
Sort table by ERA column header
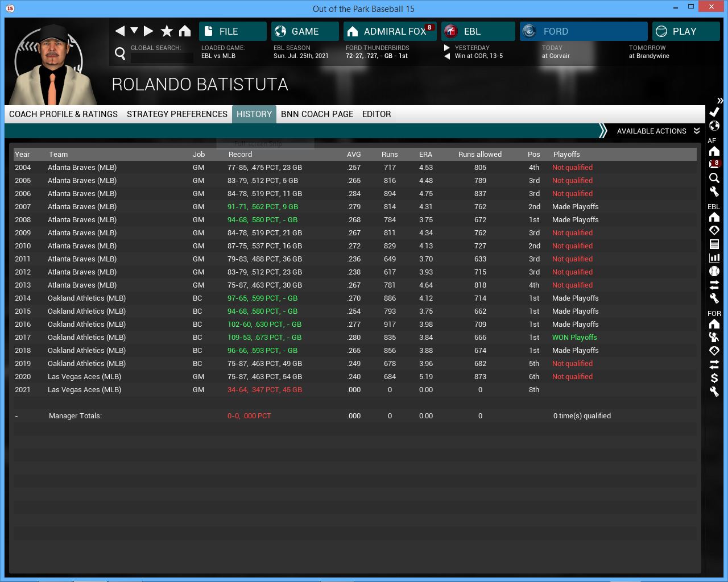425,155
